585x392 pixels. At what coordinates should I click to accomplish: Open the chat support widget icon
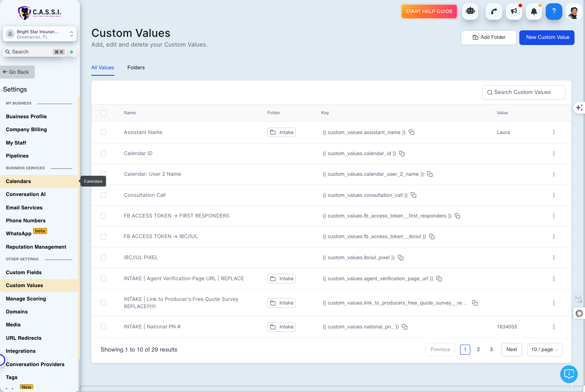click(x=569, y=374)
